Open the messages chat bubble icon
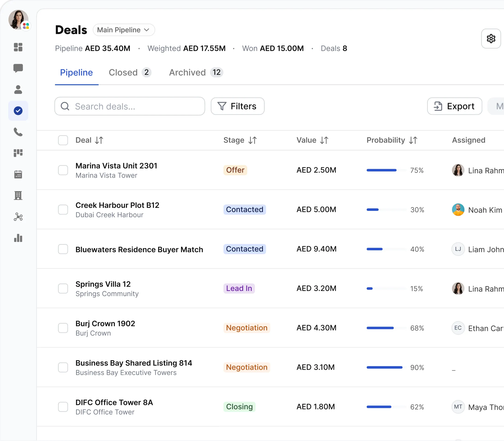Image resolution: width=504 pixels, height=441 pixels. tap(18, 69)
